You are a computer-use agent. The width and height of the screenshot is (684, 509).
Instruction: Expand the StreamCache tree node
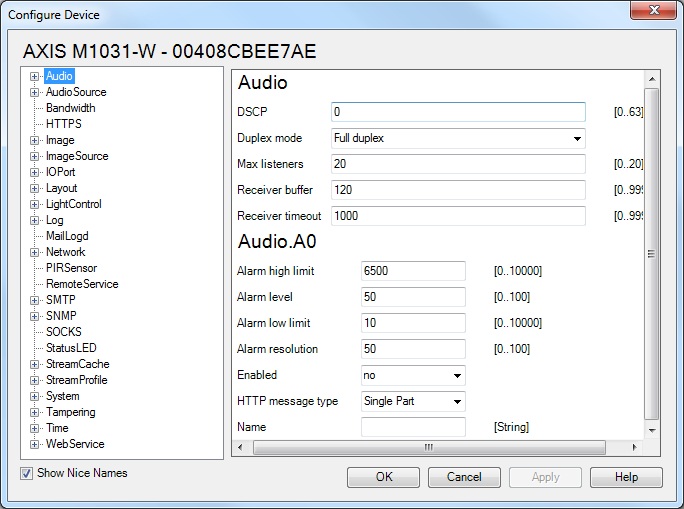tap(34, 364)
